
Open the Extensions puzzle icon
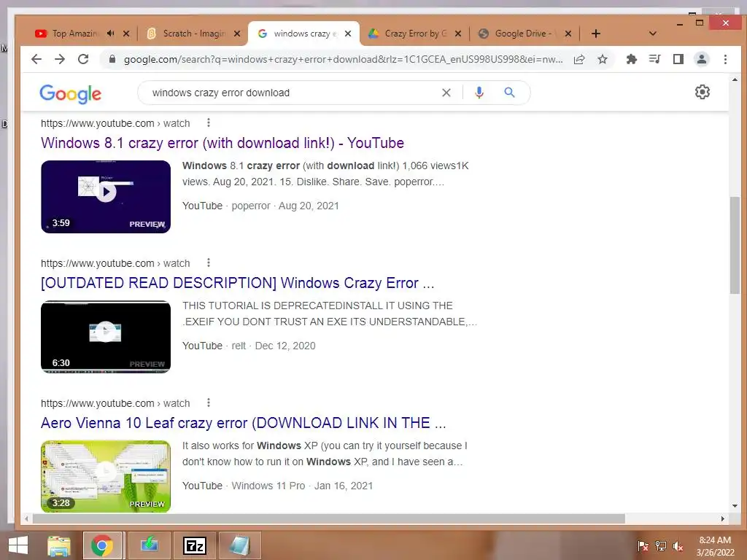631,59
